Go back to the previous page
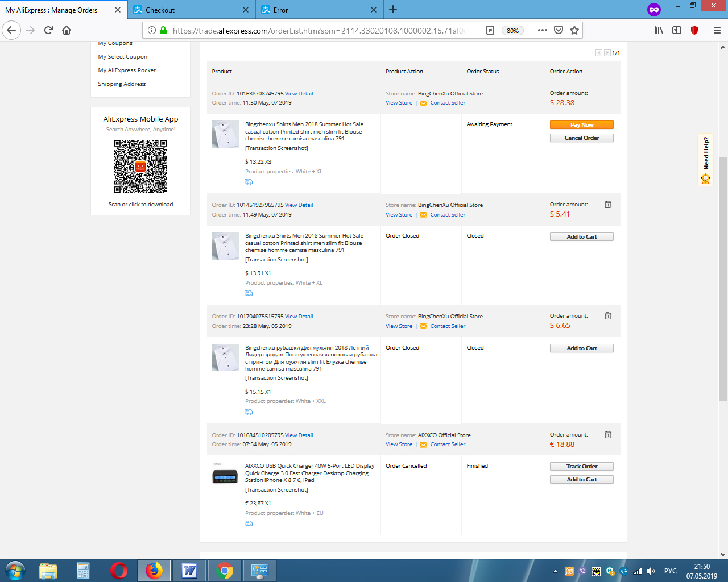This screenshot has height=582, width=728. tap(11, 30)
